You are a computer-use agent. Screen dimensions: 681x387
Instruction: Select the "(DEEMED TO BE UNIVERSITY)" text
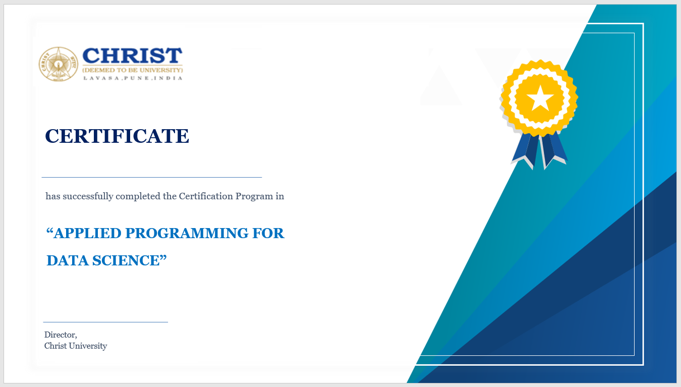(x=132, y=70)
